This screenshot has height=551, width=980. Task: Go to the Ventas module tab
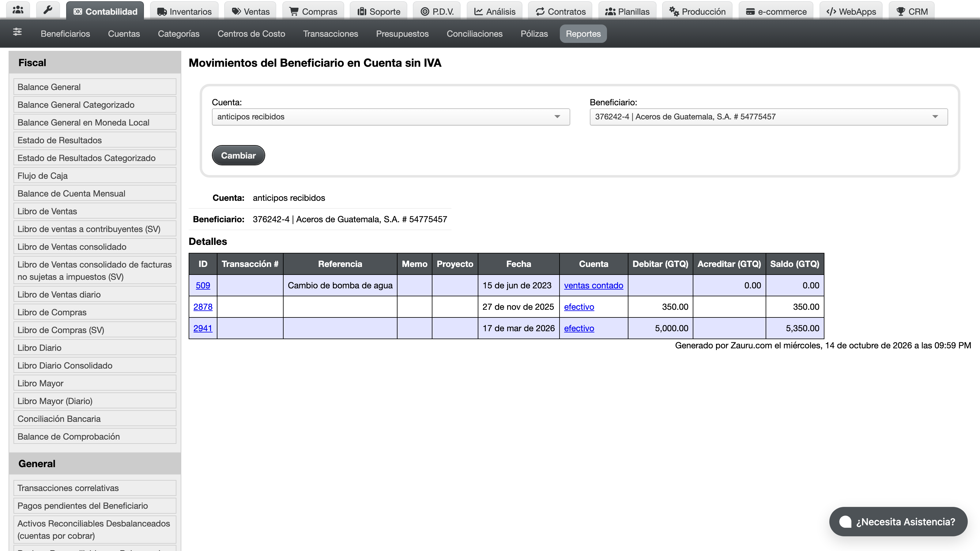point(251,11)
